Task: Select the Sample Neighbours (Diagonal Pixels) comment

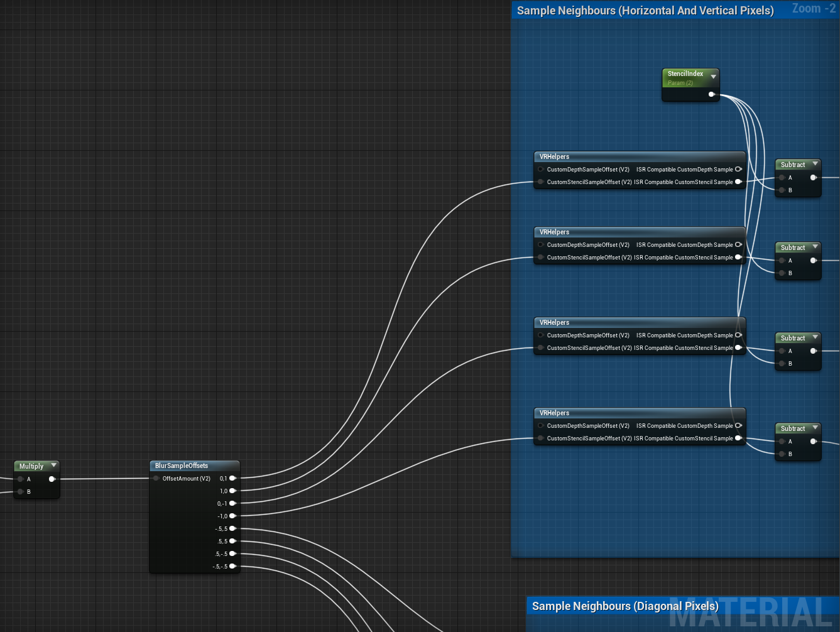Action: [x=625, y=606]
